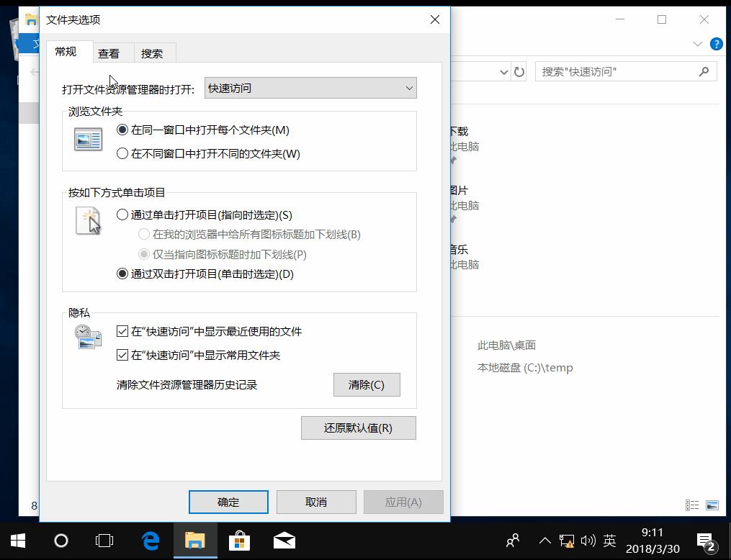Image resolution: width=731 pixels, height=560 pixels.
Task: Switch to the 查看 tab
Action: [109, 53]
